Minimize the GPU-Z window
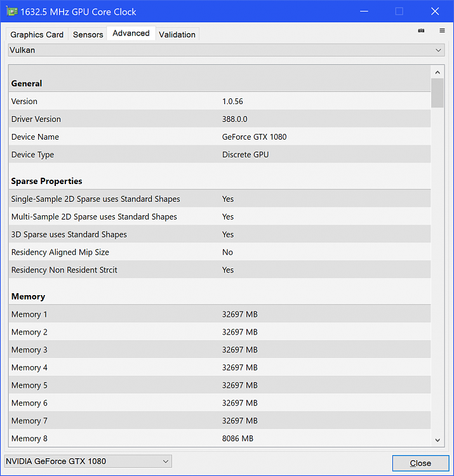This screenshot has height=476, width=454. pos(364,11)
